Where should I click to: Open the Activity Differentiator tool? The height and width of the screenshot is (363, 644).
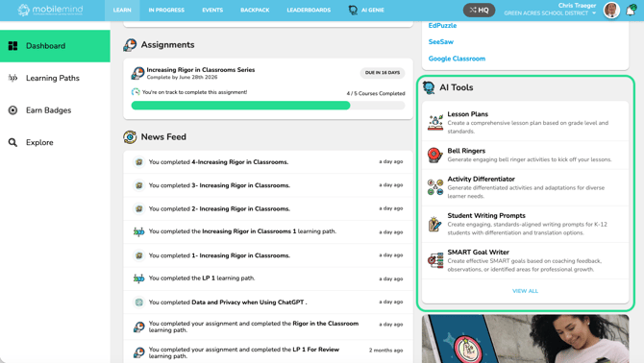point(526,187)
